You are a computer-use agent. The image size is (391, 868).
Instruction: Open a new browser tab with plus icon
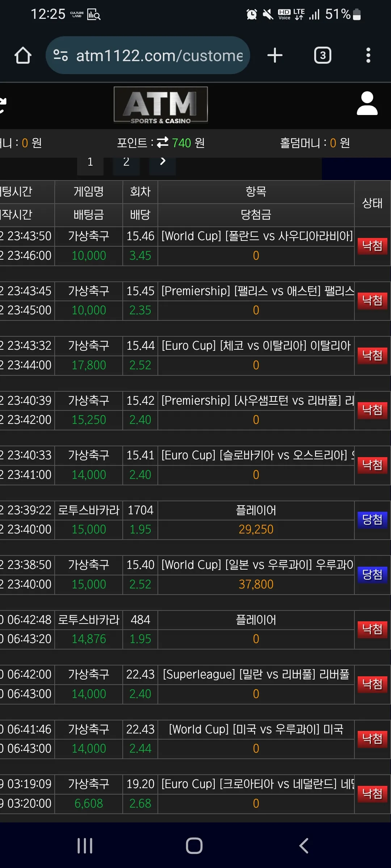(275, 55)
